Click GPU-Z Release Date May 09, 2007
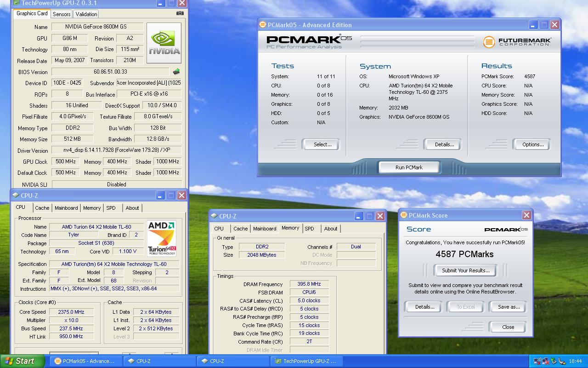The width and height of the screenshot is (588, 368). (70, 60)
